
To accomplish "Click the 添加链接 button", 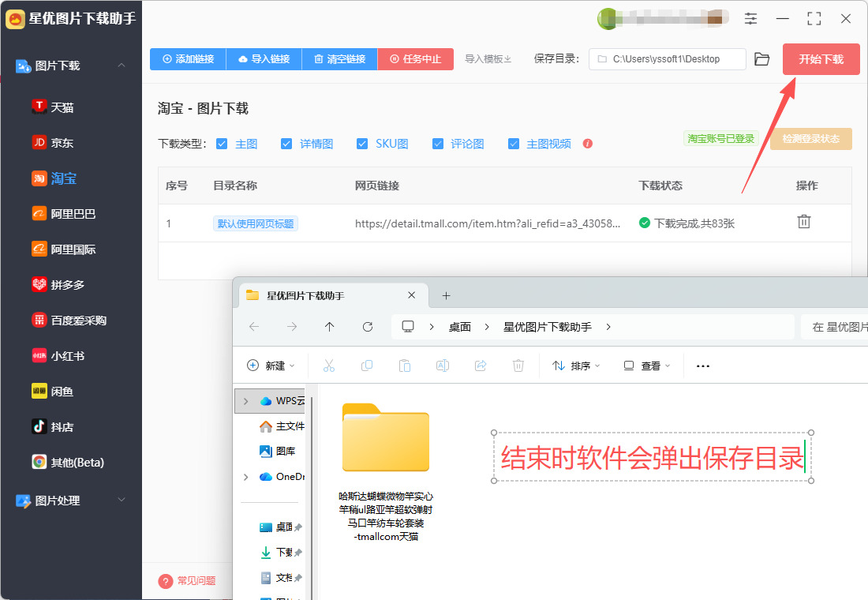I will 188,59.
